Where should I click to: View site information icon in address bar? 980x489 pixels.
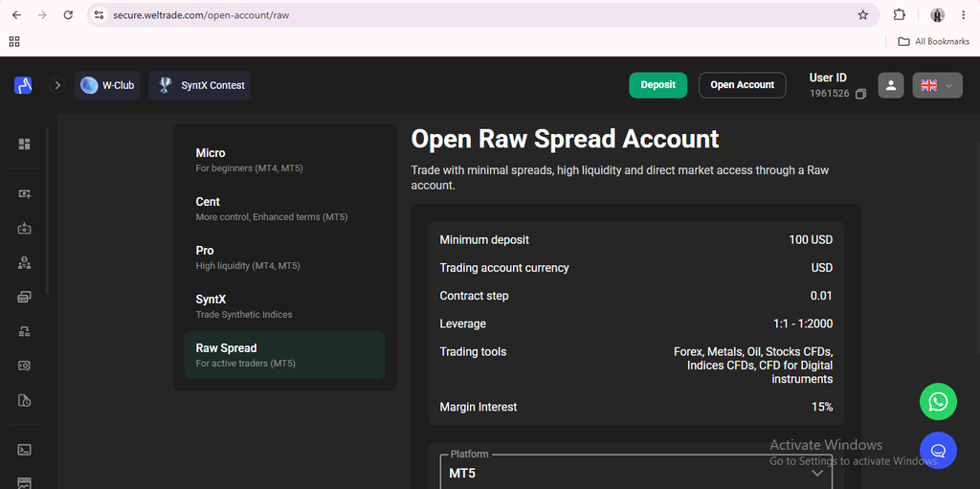(x=99, y=15)
